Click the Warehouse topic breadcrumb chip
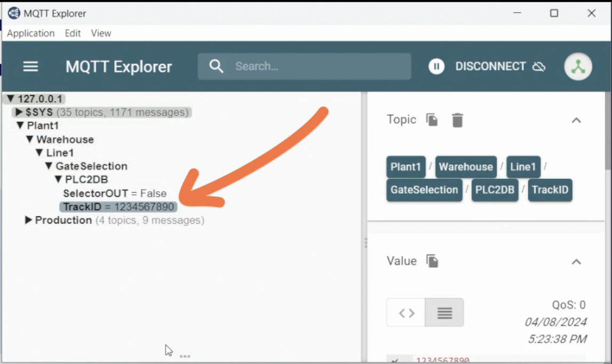612x364 pixels. (466, 167)
